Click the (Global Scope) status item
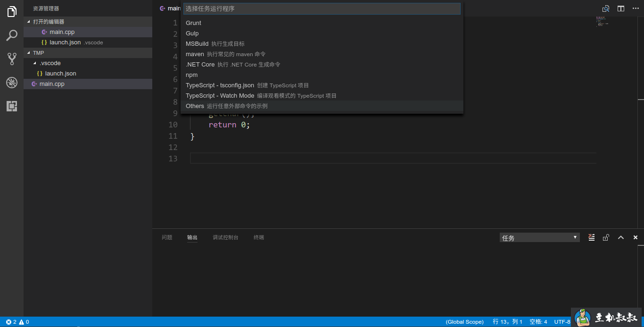644x327 pixels. click(x=464, y=322)
